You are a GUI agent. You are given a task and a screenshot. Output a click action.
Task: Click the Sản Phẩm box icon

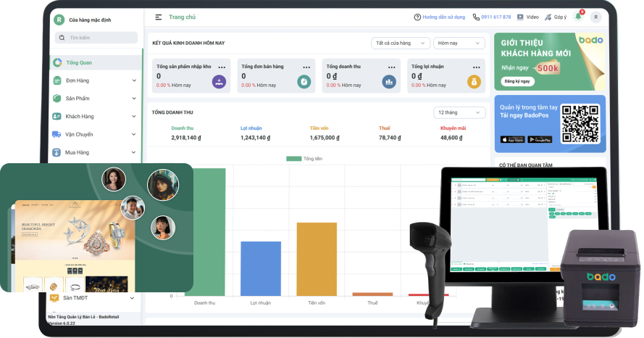(x=57, y=98)
